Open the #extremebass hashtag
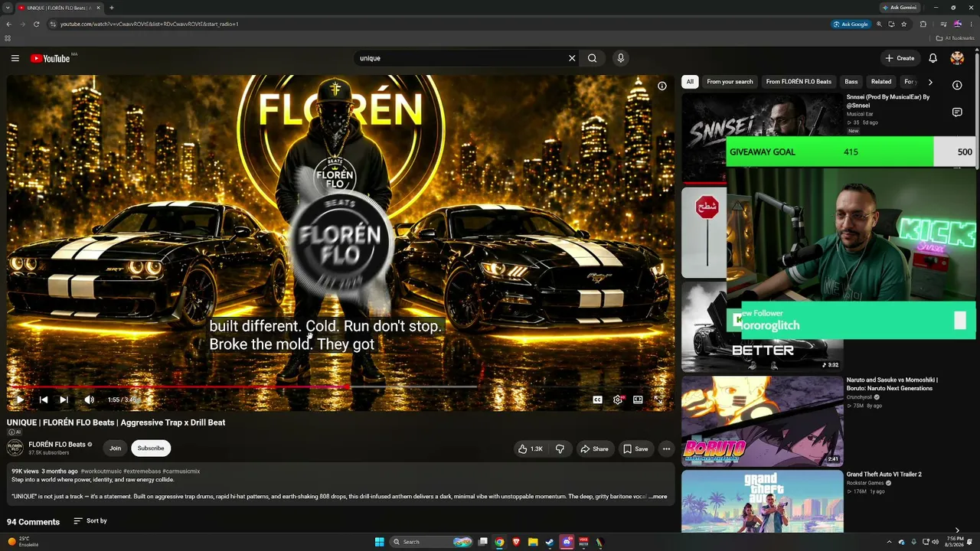The image size is (980, 551). (142, 471)
